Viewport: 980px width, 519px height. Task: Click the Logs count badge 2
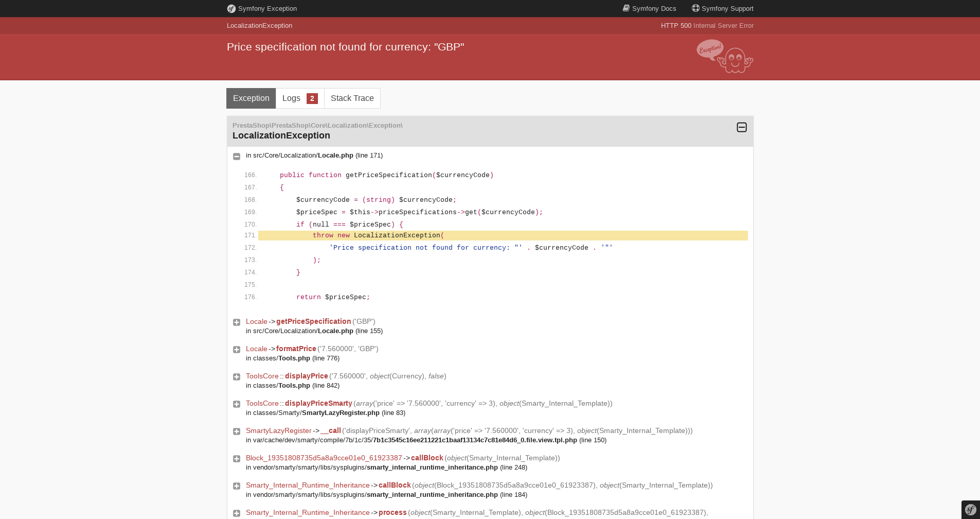[x=312, y=98]
